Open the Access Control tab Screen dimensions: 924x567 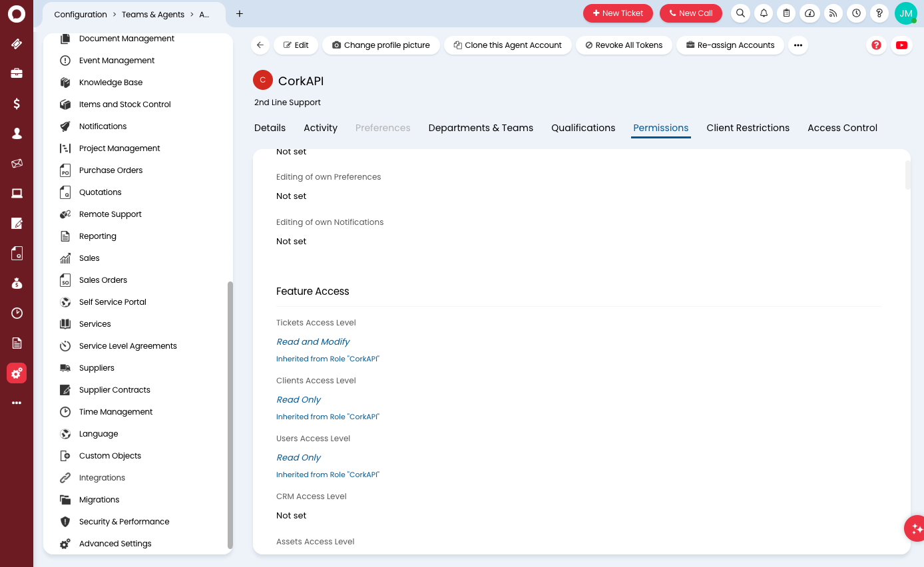(x=842, y=128)
